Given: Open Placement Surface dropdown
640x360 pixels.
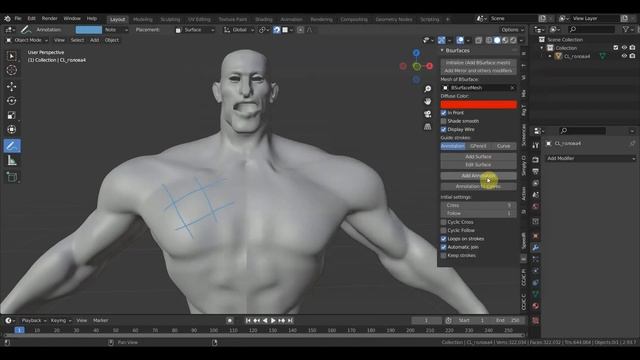Looking at the screenshot, I should 195,30.
